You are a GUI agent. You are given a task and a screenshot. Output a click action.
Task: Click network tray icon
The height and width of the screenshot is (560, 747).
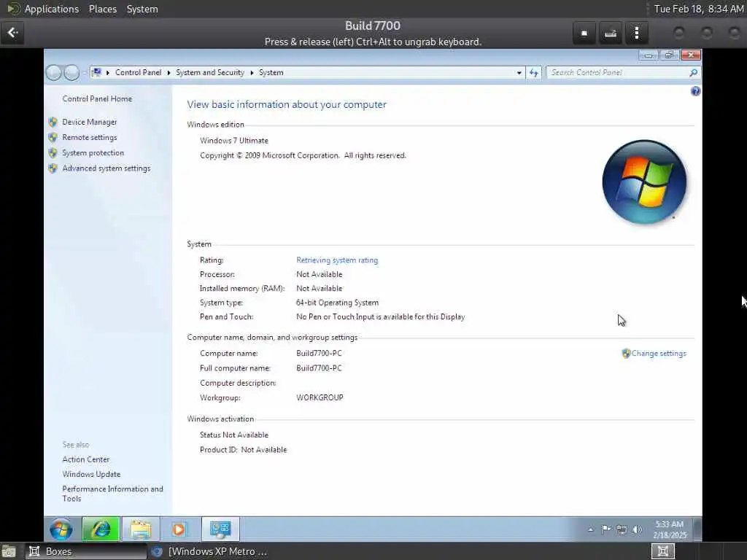[622, 529]
